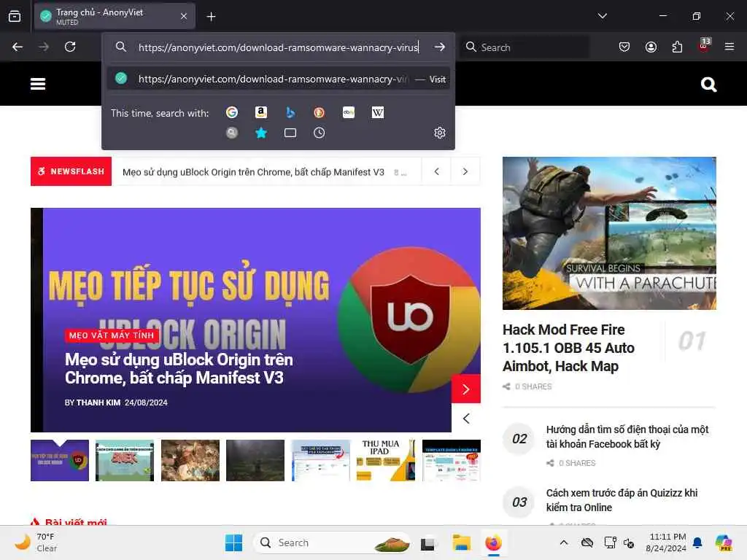Select File Explorer tabs slider thumbnail
Image resolution: width=747 pixels, height=560 pixels.
[321, 461]
